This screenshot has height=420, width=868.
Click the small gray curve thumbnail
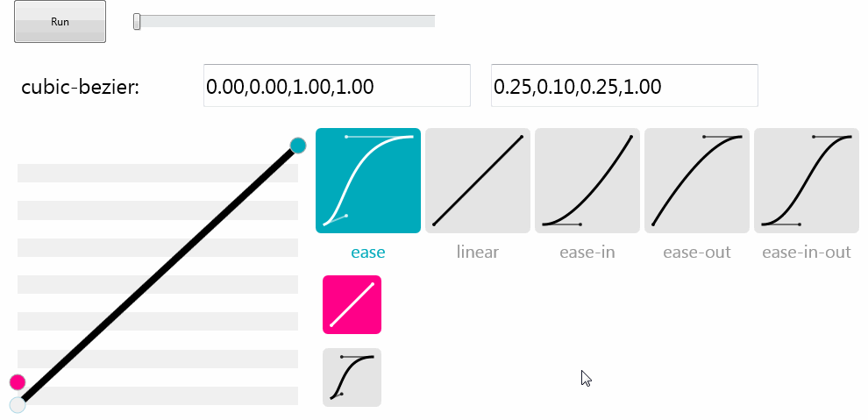click(352, 378)
